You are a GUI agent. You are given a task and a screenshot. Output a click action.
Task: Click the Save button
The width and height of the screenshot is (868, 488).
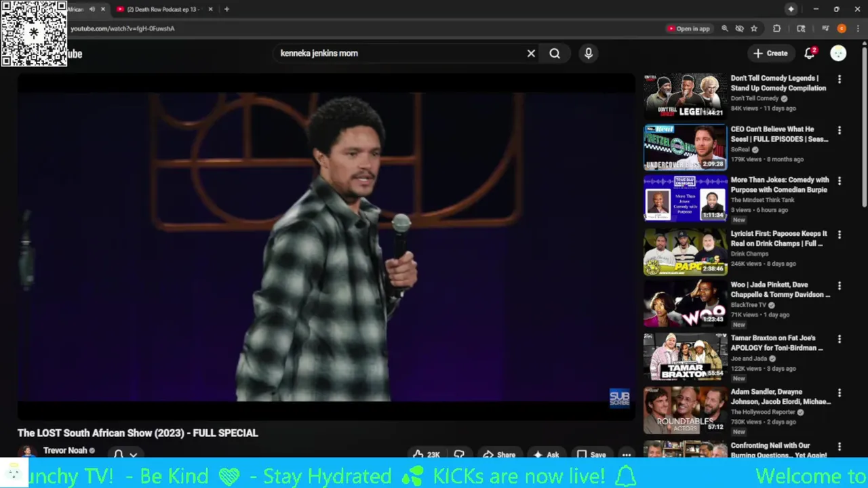tap(591, 455)
